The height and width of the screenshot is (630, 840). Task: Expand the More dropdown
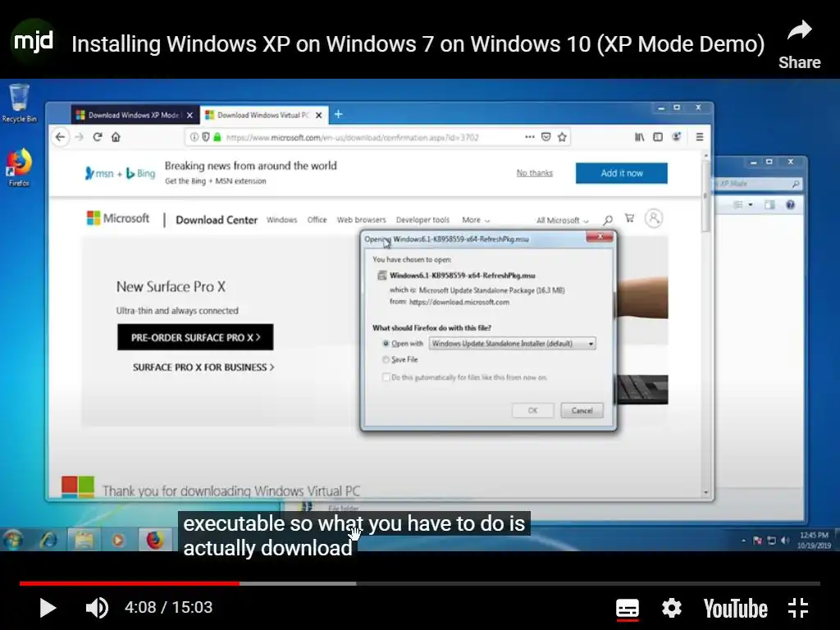pos(476,220)
